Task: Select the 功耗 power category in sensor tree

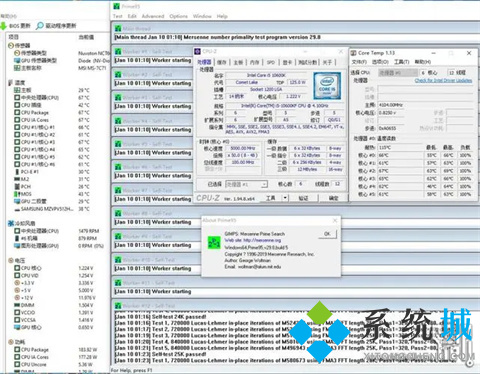Action: 20,342
